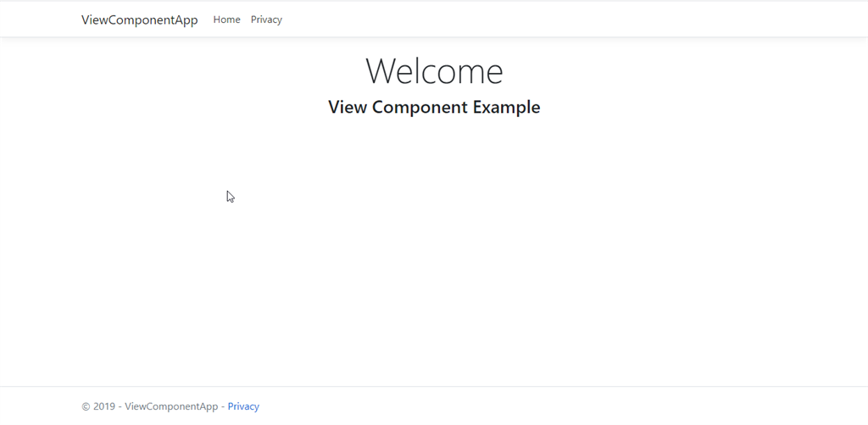Follow the blue Privacy link in footer
Screen dimensions: 868x425
tap(243, 406)
